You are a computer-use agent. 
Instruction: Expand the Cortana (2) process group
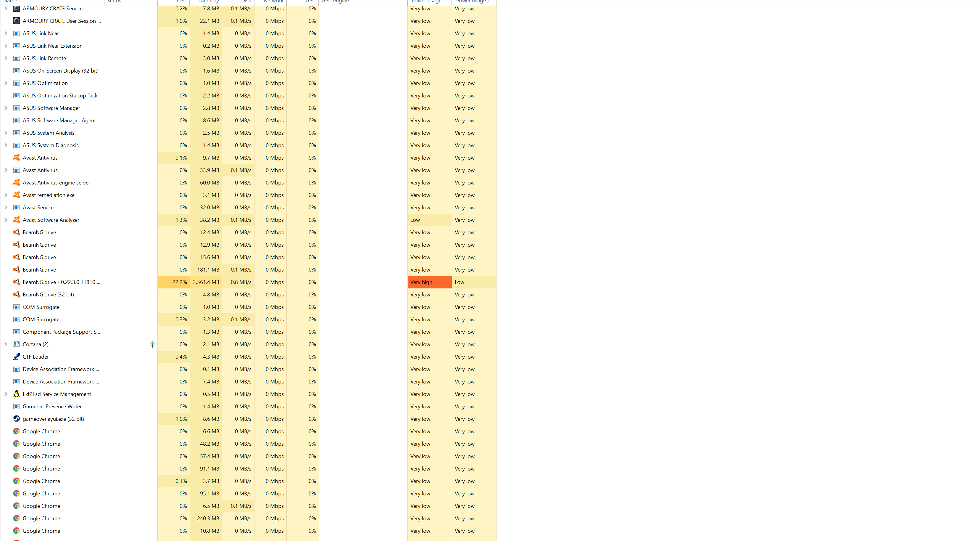(6, 344)
